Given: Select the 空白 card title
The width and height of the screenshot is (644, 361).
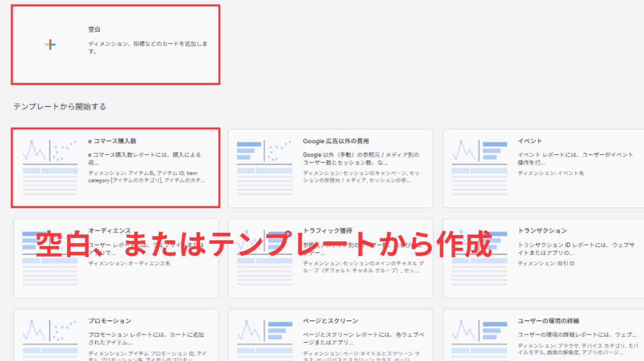Looking at the screenshot, I should (x=95, y=29).
